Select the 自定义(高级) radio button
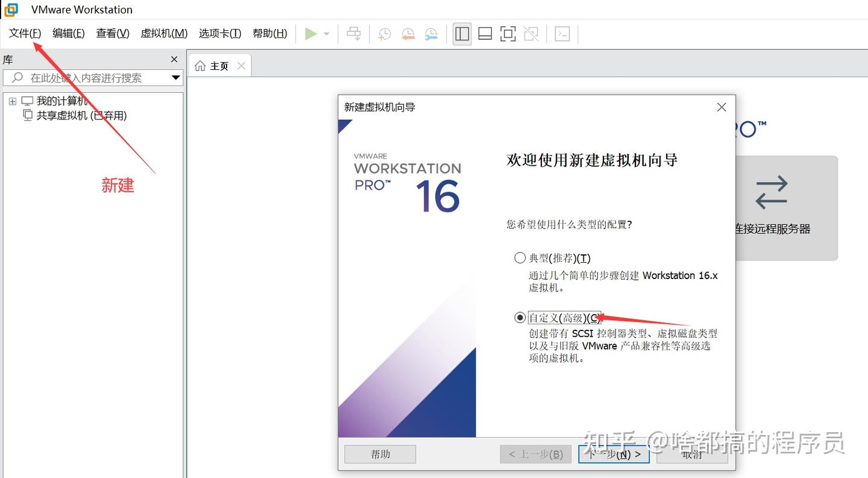The width and height of the screenshot is (868, 478). [520, 317]
